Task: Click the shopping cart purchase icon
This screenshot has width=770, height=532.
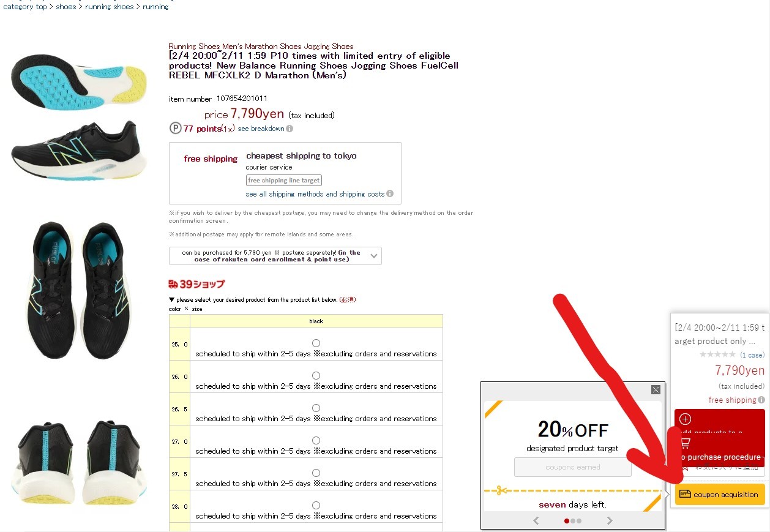Action: 685,443
